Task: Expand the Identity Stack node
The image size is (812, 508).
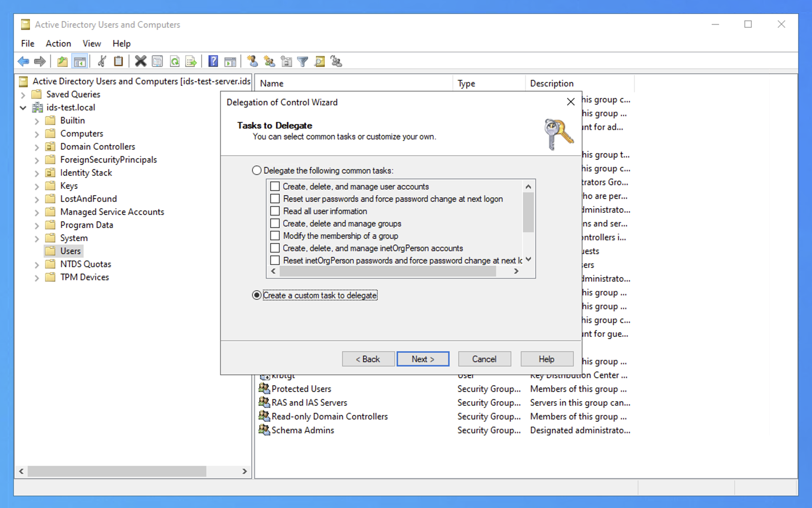Action: point(37,173)
